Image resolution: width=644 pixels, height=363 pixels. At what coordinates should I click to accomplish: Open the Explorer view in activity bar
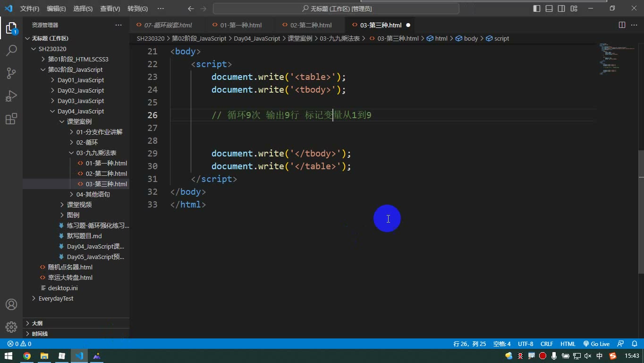point(11,28)
